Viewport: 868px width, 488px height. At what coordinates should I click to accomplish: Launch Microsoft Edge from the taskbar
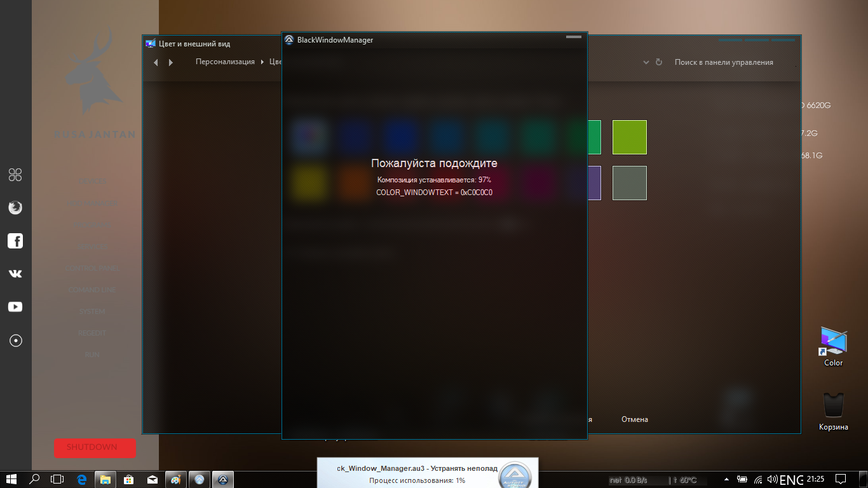(82, 479)
